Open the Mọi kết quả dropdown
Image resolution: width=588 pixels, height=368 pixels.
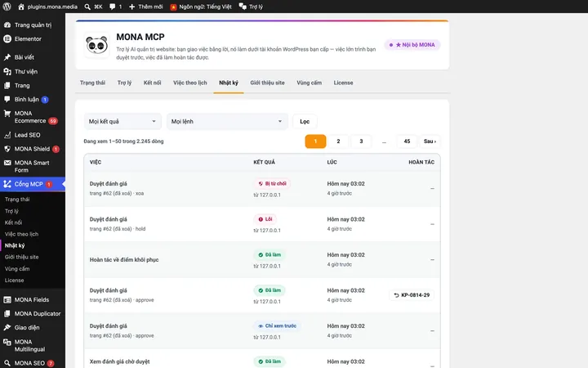122,121
